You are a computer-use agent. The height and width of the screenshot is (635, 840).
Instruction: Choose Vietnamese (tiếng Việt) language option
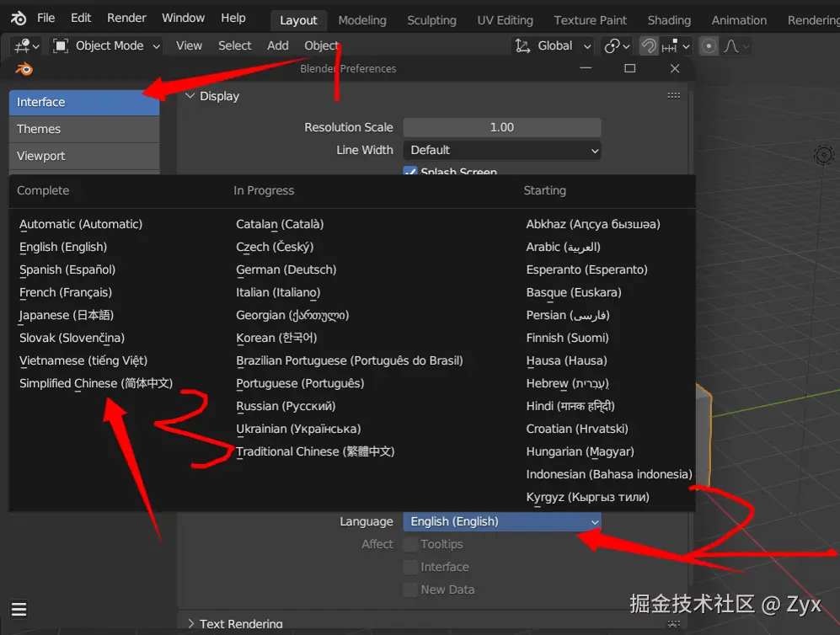(83, 360)
